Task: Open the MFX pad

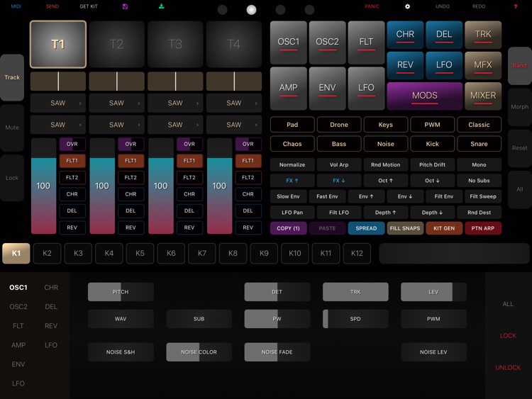Action: coord(483,65)
